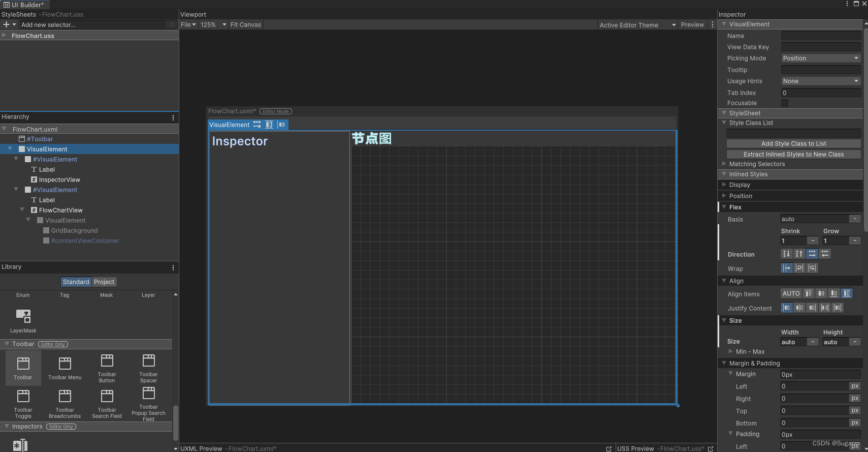The width and height of the screenshot is (868, 452).
Task: Click canvas header flex direction row icon
Action: click(257, 125)
